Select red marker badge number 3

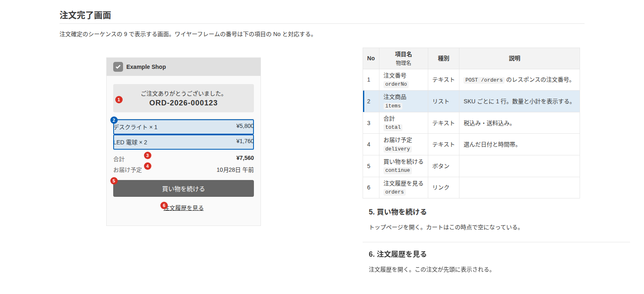(x=148, y=155)
